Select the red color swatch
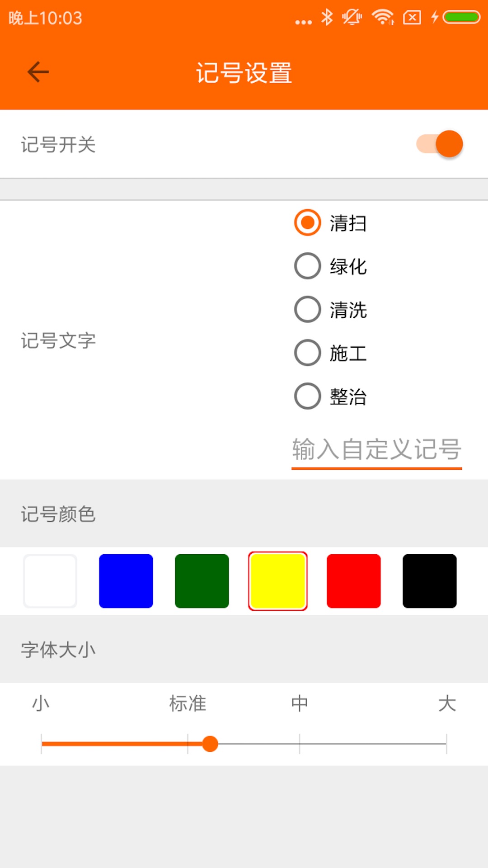The width and height of the screenshot is (488, 868). (354, 581)
